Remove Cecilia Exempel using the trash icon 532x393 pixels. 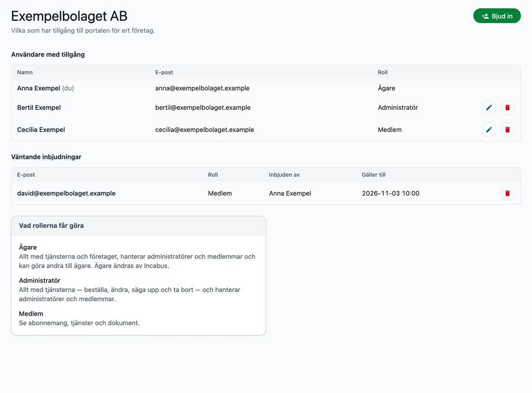pyautogui.click(x=507, y=130)
